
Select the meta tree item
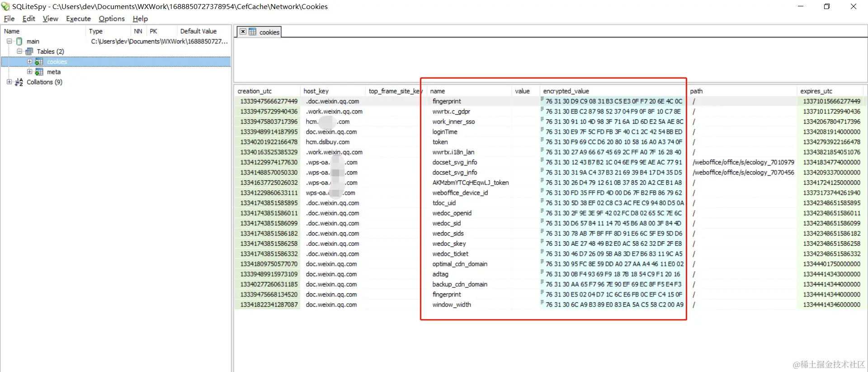click(54, 72)
